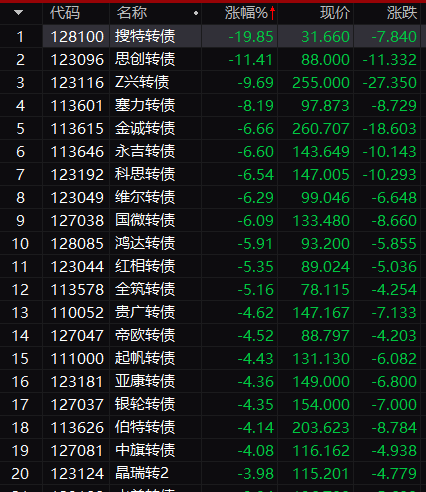Click price 97.873
Screen dimensions: 426x492
click(325, 106)
